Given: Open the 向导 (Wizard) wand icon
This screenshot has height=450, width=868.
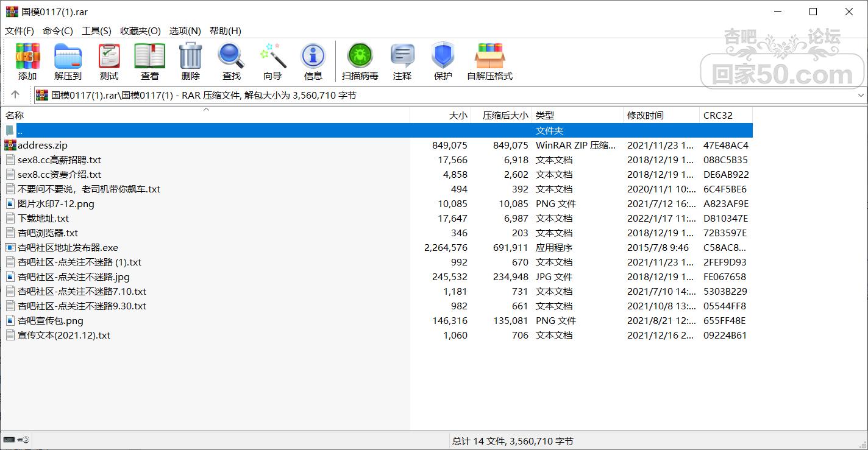Looking at the screenshot, I should click(272, 57).
